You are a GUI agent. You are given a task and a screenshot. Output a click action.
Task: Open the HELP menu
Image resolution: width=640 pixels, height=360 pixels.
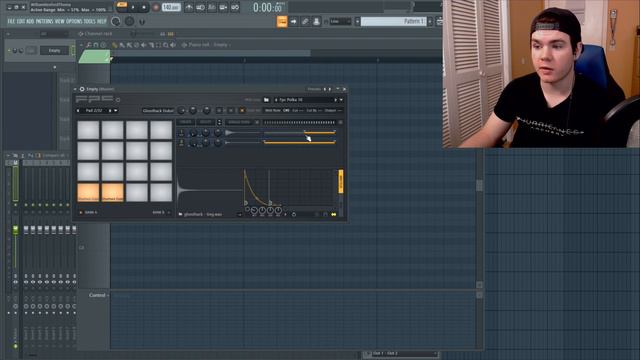(102, 21)
